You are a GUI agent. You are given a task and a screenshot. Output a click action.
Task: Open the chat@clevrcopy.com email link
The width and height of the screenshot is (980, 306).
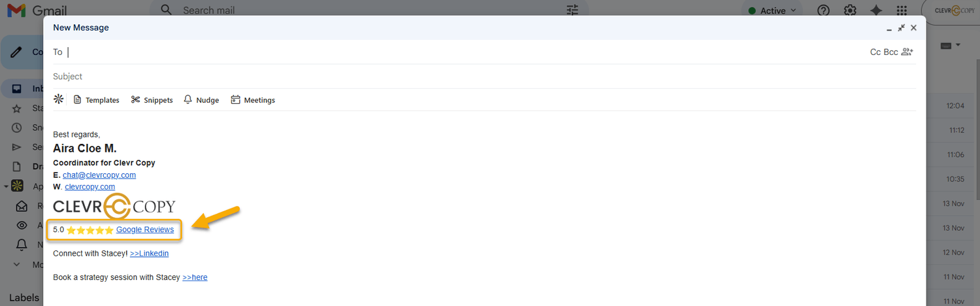(99, 175)
